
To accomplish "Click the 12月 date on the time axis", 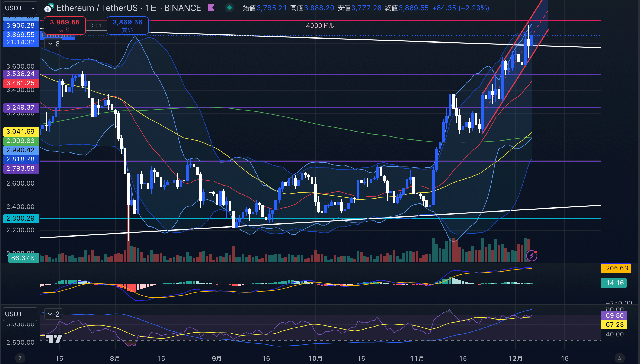I will (515, 359).
